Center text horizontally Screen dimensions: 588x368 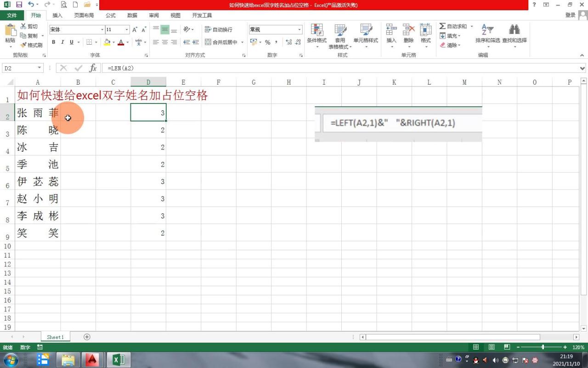[x=165, y=42]
